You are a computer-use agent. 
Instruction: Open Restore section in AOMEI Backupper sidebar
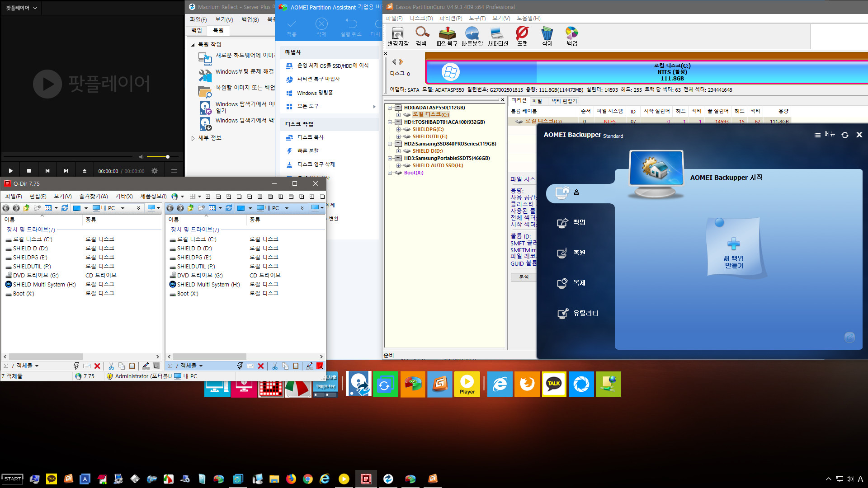[x=572, y=253]
